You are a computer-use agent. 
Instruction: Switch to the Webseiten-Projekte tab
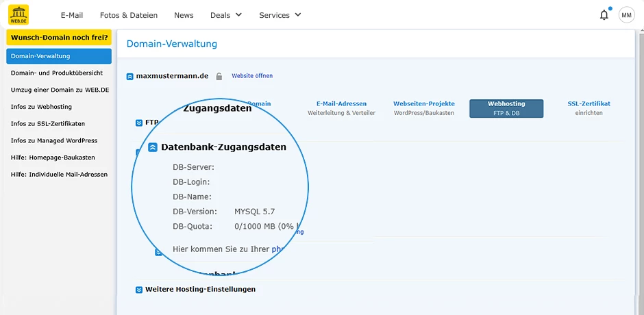[424, 108]
